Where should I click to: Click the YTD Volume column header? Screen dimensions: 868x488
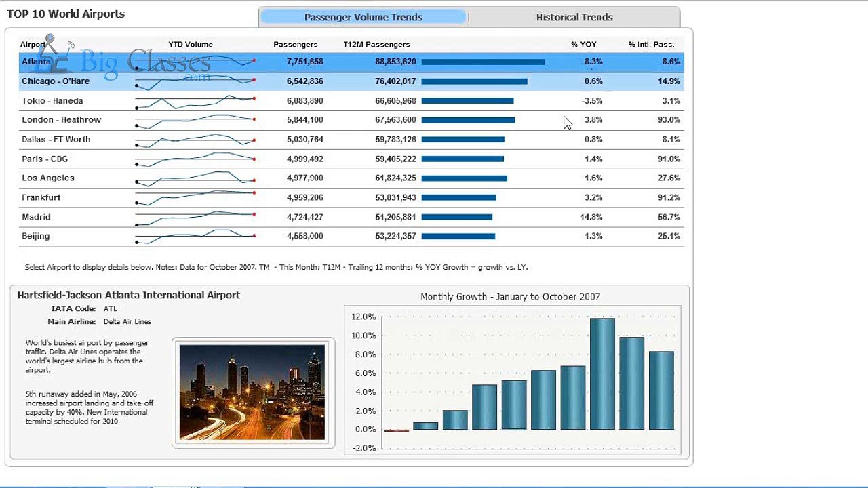pyautogui.click(x=191, y=44)
